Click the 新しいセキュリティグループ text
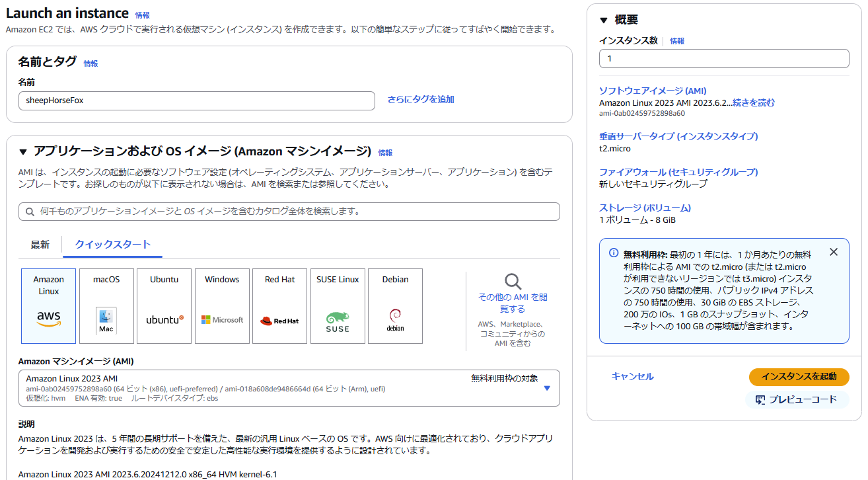868x480 pixels. pos(653,184)
